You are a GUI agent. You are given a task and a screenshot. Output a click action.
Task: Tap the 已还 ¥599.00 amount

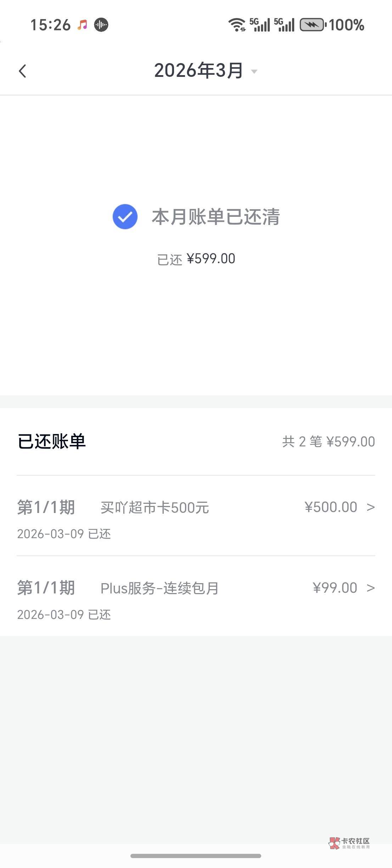pyautogui.click(x=196, y=259)
